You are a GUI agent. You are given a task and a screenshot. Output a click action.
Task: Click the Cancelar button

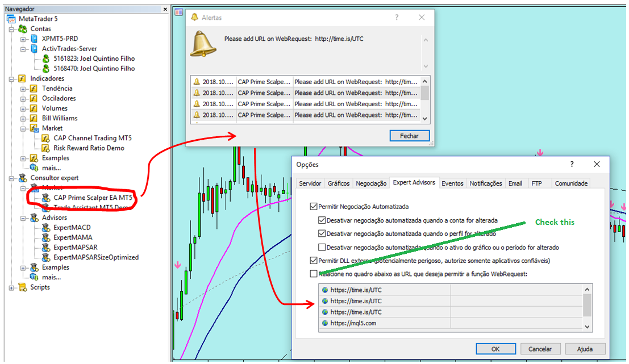[540, 349]
